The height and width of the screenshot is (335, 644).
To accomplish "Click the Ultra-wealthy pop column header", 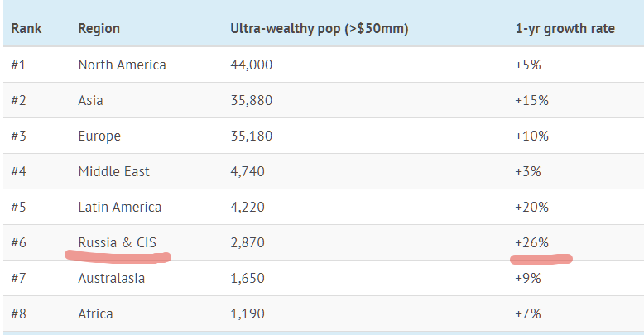I will coord(320,28).
